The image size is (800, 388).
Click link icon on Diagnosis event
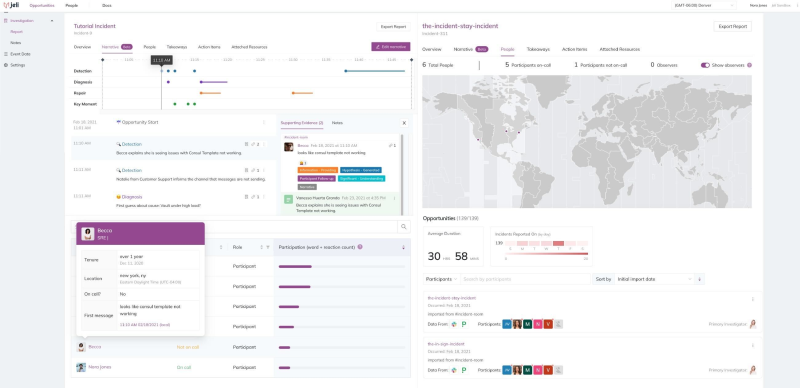coord(253,197)
